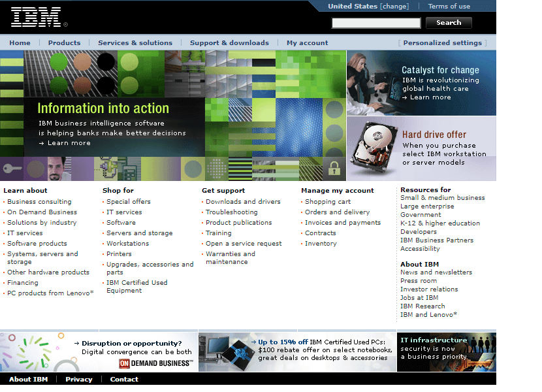Click Learn more under Information into action
This screenshot has height=392, width=542.
pos(65,143)
